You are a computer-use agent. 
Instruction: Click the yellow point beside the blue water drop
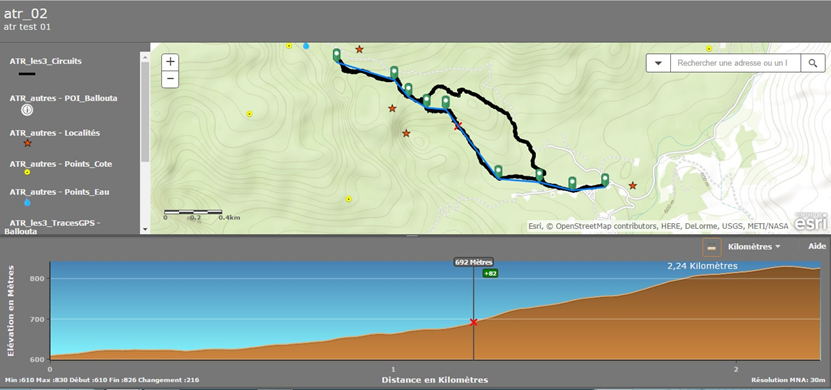pos(289,46)
